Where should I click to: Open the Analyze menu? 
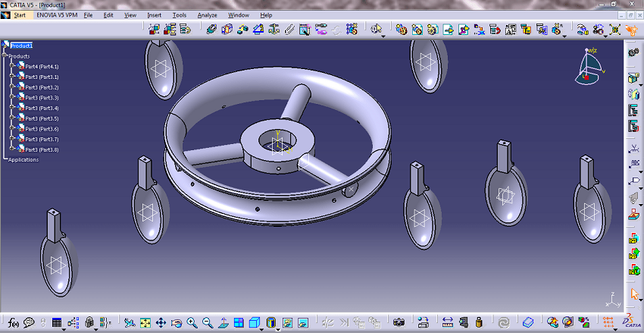(x=207, y=15)
